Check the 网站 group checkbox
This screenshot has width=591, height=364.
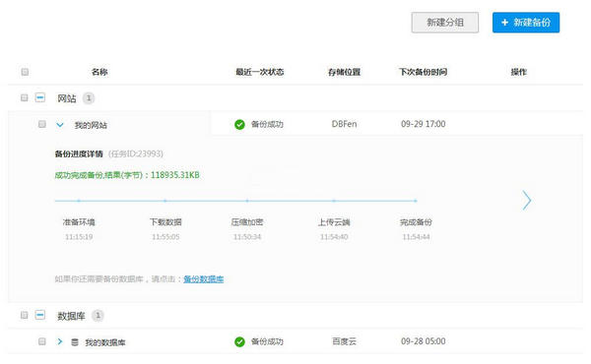pyautogui.click(x=25, y=97)
